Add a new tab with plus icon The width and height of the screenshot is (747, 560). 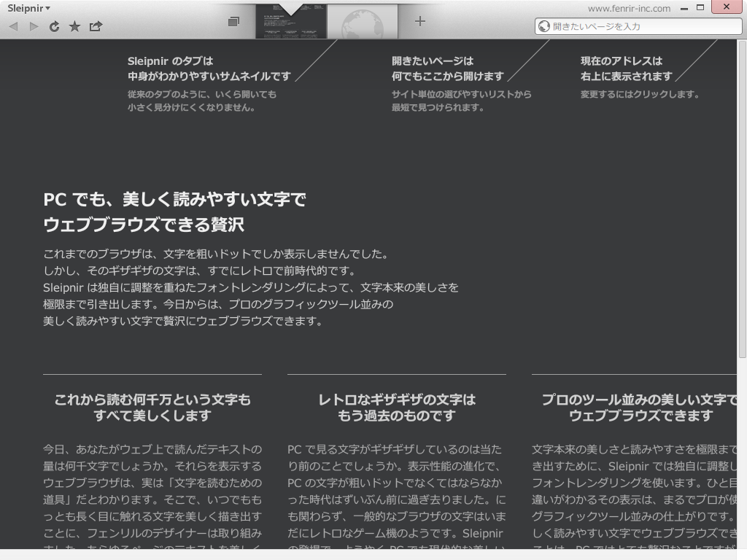click(x=419, y=21)
